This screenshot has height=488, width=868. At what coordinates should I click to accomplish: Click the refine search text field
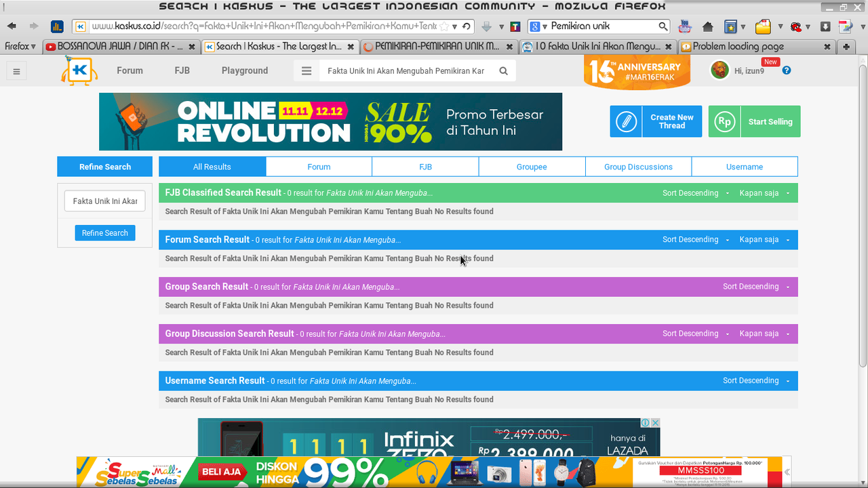pyautogui.click(x=105, y=201)
